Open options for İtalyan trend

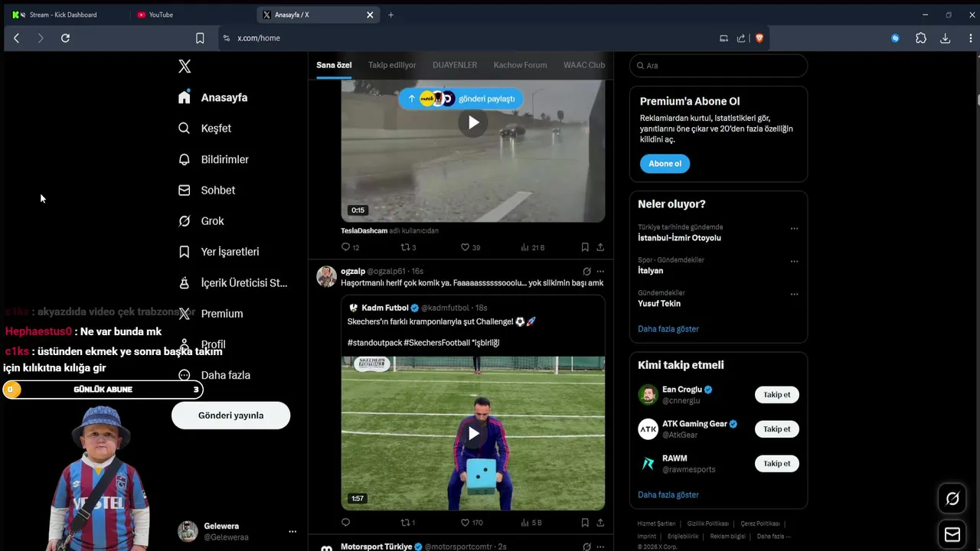[794, 262]
